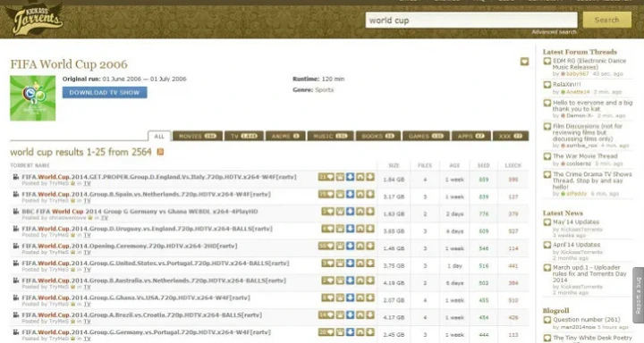The height and width of the screenshot is (343, 644).
Task: Click the download torrent arrow on England vs Italy row
Action: point(370,177)
